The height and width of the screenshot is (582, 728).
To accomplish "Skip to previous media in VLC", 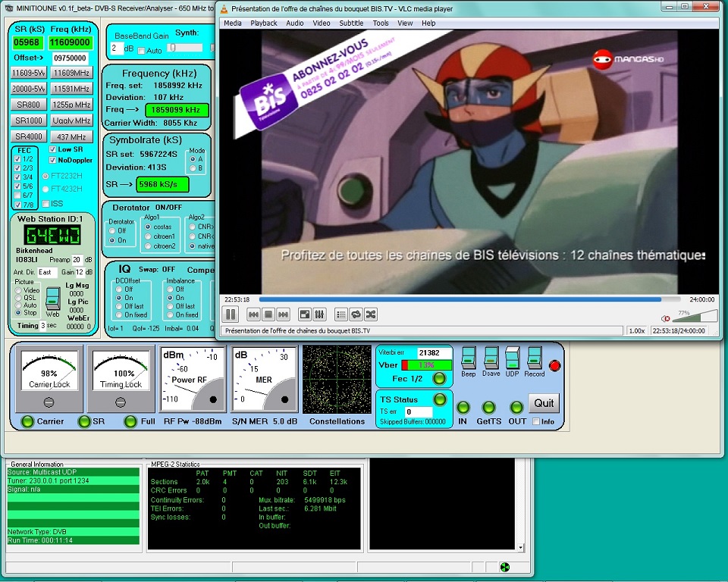I will [253, 314].
